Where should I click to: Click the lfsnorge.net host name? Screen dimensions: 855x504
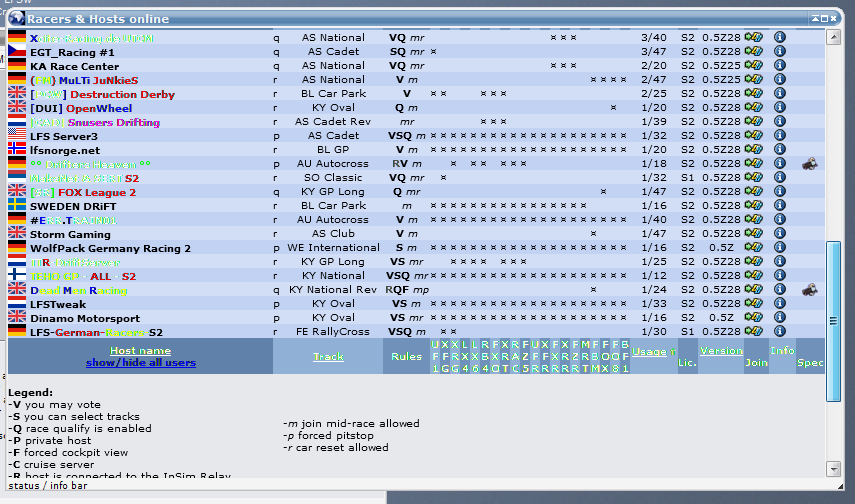click(x=65, y=151)
